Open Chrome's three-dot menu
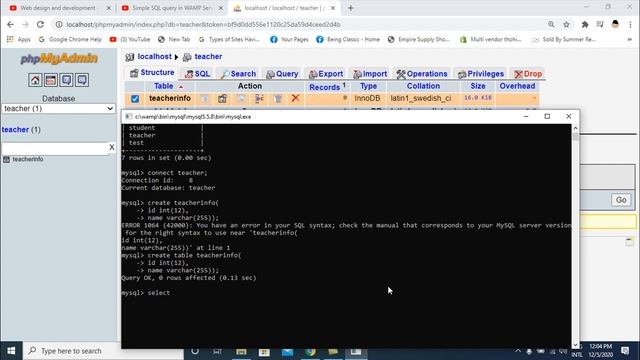 (x=630, y=24)
